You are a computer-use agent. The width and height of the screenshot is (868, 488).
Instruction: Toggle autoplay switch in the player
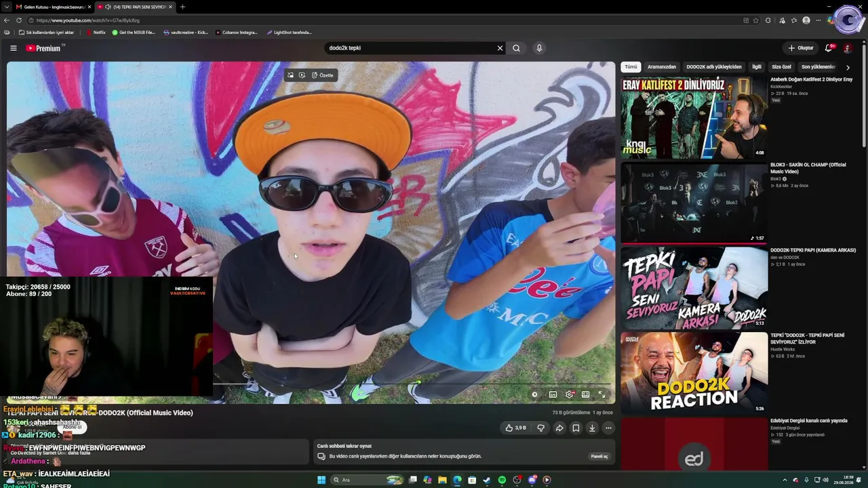534,394
